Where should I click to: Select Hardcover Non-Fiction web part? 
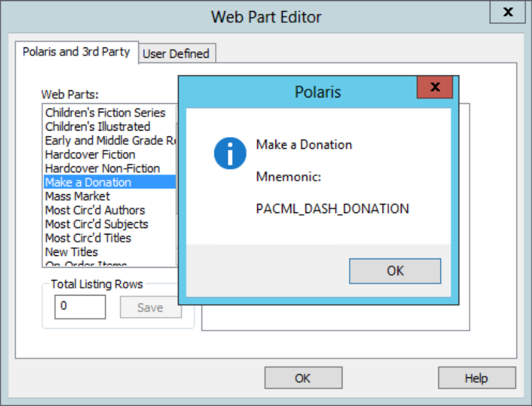(x=102, y=168)
